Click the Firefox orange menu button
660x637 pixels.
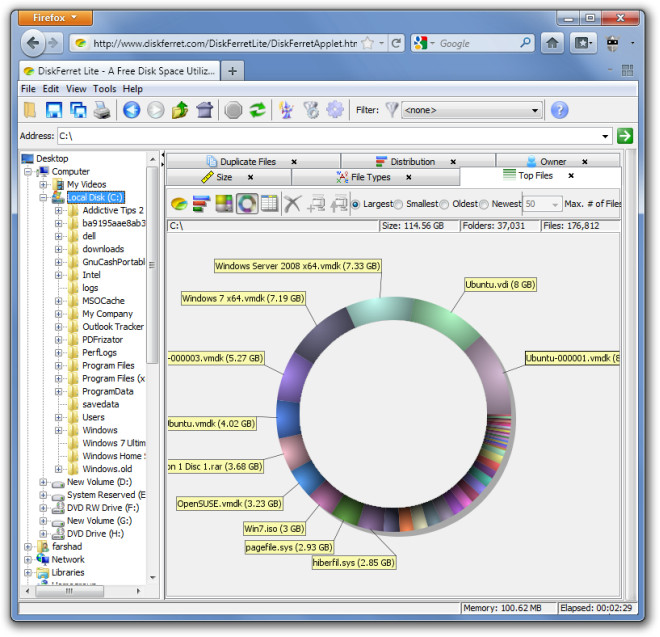pyautogui.click(x=55, y=18)
